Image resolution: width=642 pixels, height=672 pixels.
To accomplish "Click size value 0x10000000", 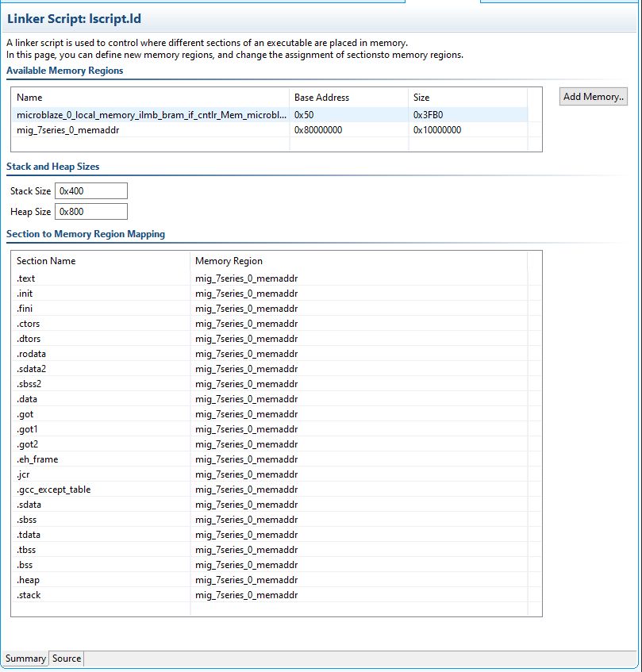I will pos(437,130).
